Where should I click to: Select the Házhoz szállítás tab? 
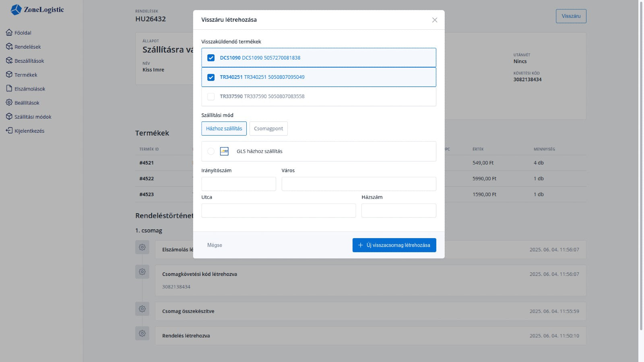[224, 129]
